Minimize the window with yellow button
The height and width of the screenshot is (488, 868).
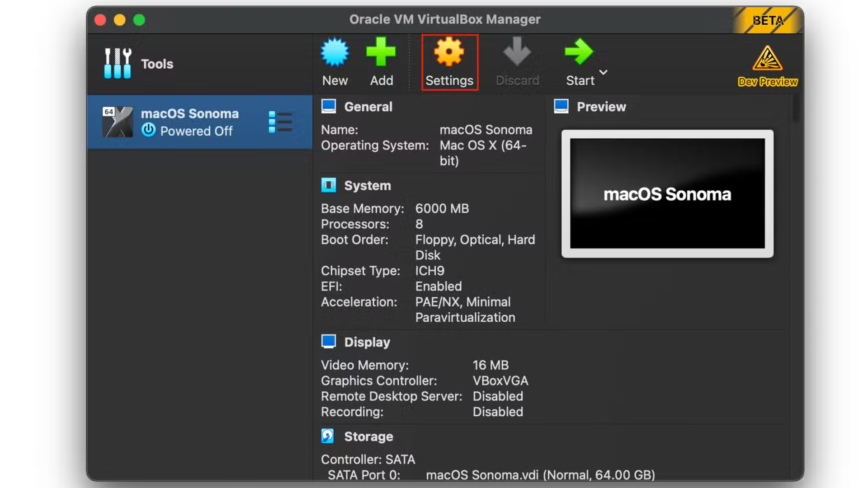coord(120,20)
